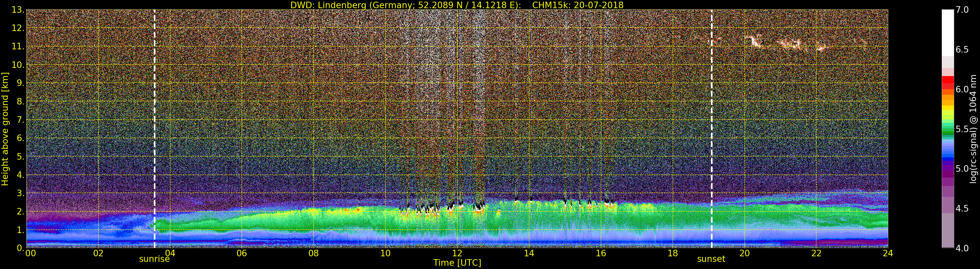Click the time-axis tick label "14"
The height and width of the screenshot is (269, 980).
529,253
